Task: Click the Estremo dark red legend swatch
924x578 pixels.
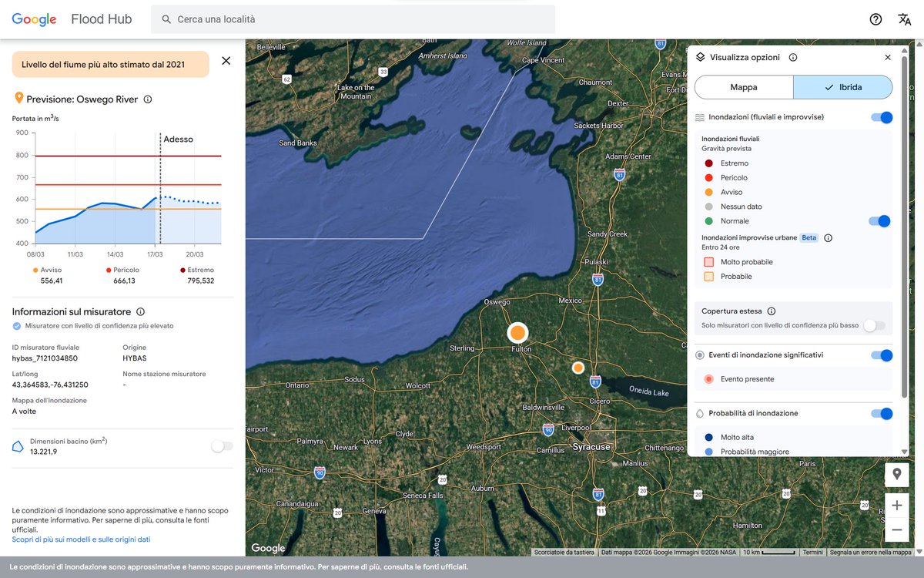Action: pos(708,163)
